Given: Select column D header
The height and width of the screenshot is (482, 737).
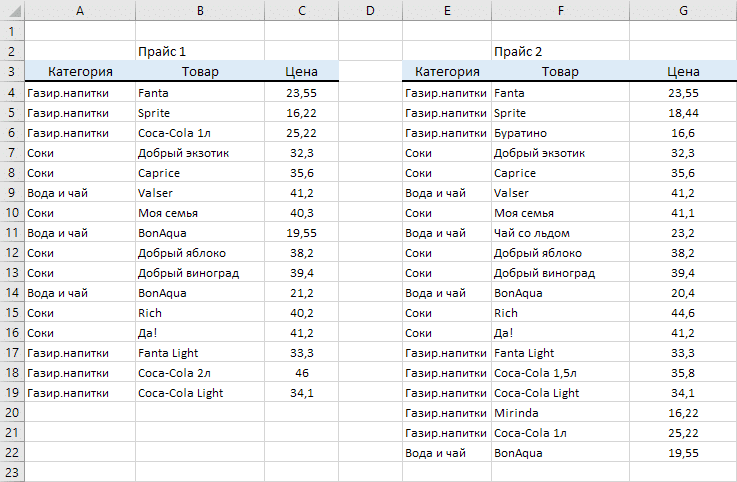Looking at the screenshot, I should click(370, 10).
